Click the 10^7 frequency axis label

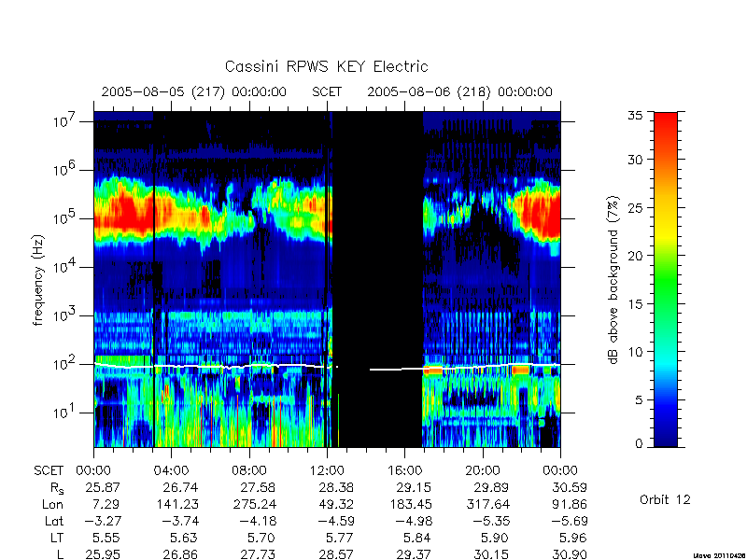tap(64, 121)
